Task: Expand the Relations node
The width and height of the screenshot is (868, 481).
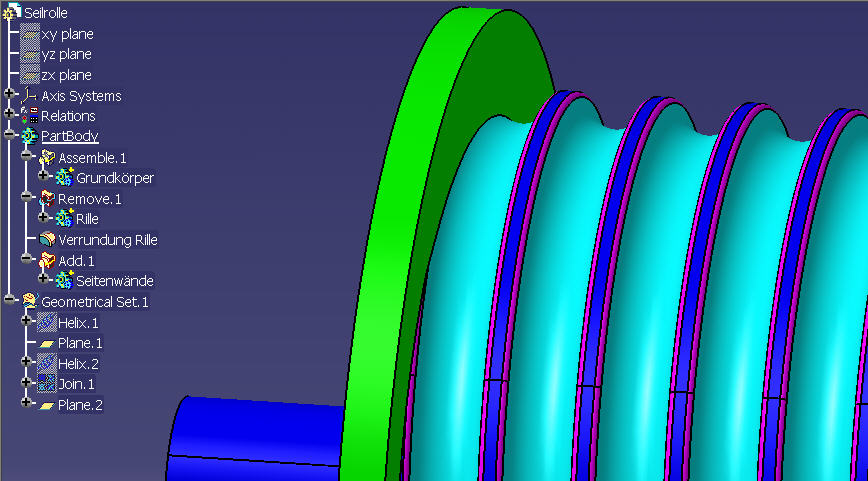Action: coord(9,114)
